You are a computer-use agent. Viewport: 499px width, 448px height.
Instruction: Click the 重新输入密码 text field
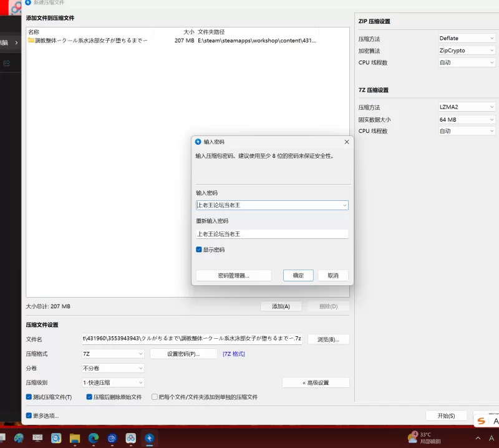[272, 234]
